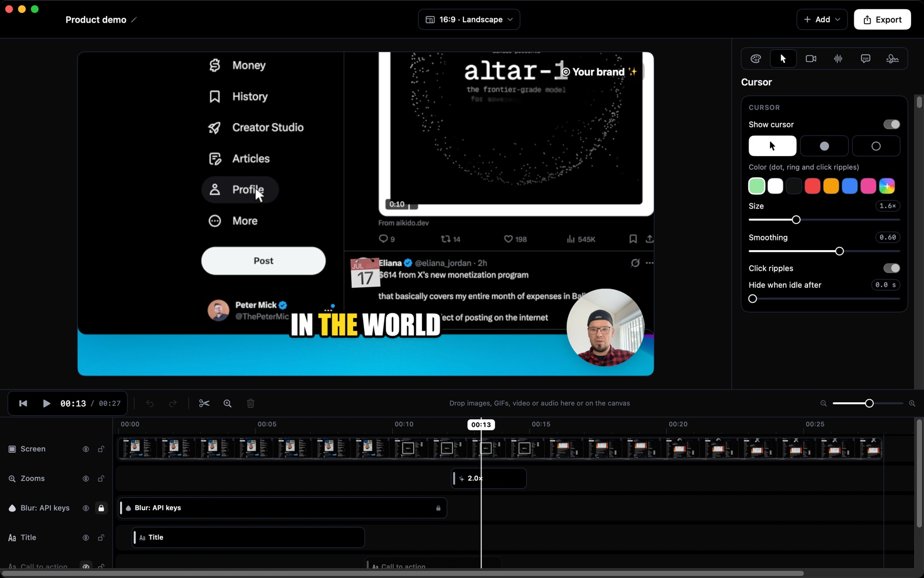
Task: Undo the last edit
Action: [x=150, y=403]
